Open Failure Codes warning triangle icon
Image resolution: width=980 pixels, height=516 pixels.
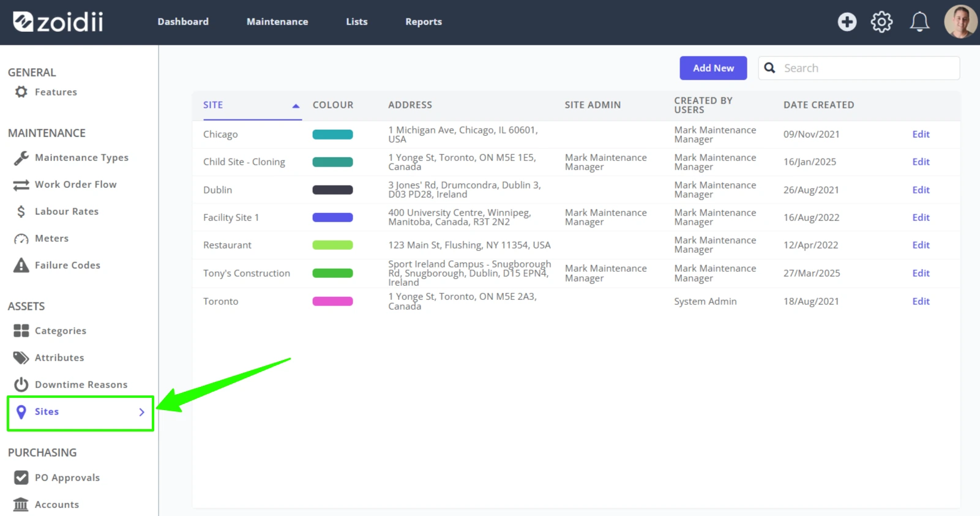point(21,265)
